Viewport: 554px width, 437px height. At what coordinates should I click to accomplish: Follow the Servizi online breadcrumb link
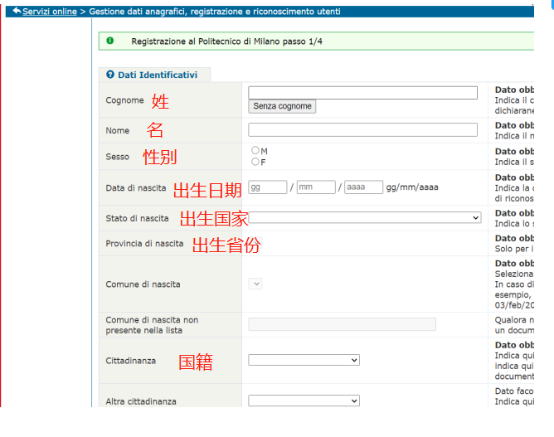click(x=49, y=11)
